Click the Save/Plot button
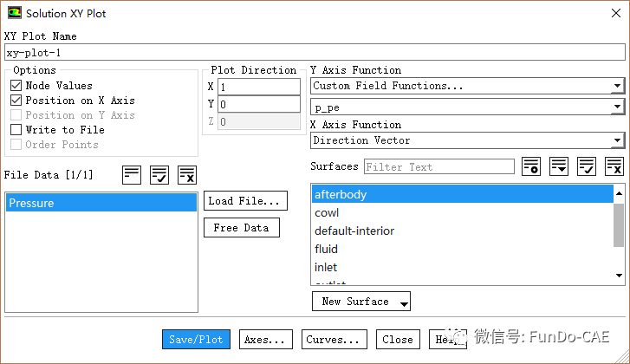This screenshot has width=630, height=364. (x=196, y=340)
